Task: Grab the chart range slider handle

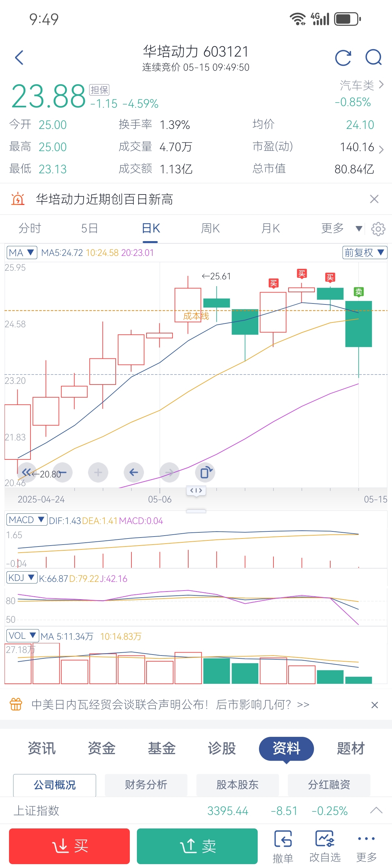Action: [x=196, y=491]
